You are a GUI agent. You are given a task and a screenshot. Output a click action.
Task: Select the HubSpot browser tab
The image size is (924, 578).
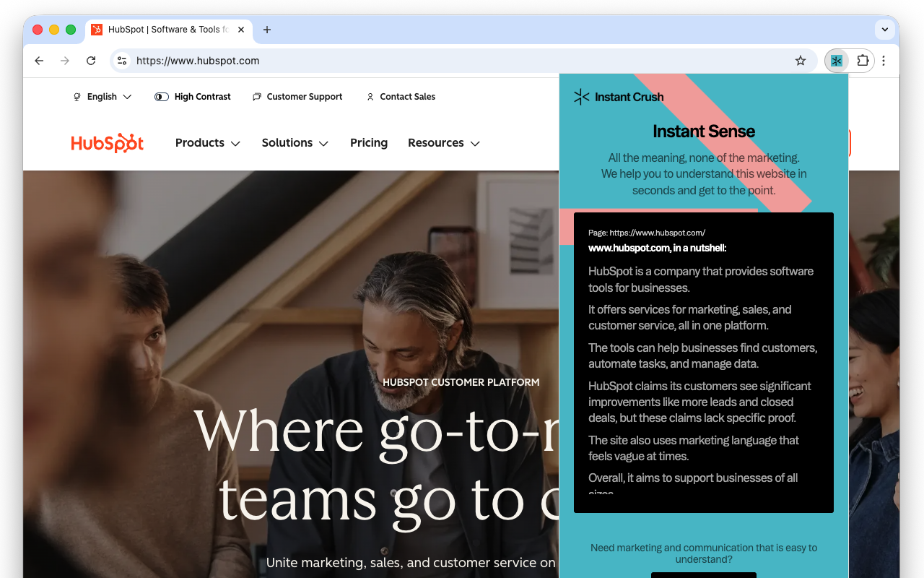(x=167, y=30)
